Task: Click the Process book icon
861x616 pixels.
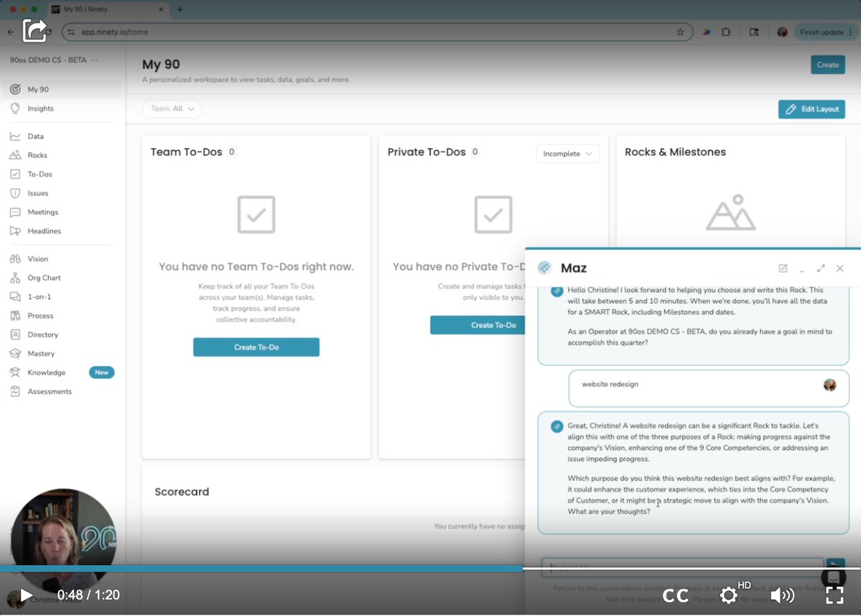Action: 15,316
